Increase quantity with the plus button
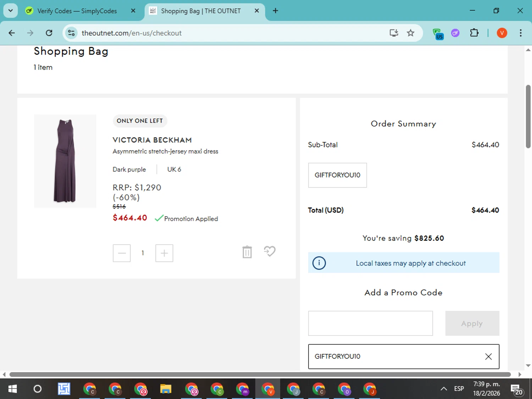This screenshot has width=532, height=399. click(x=164, y=253)
